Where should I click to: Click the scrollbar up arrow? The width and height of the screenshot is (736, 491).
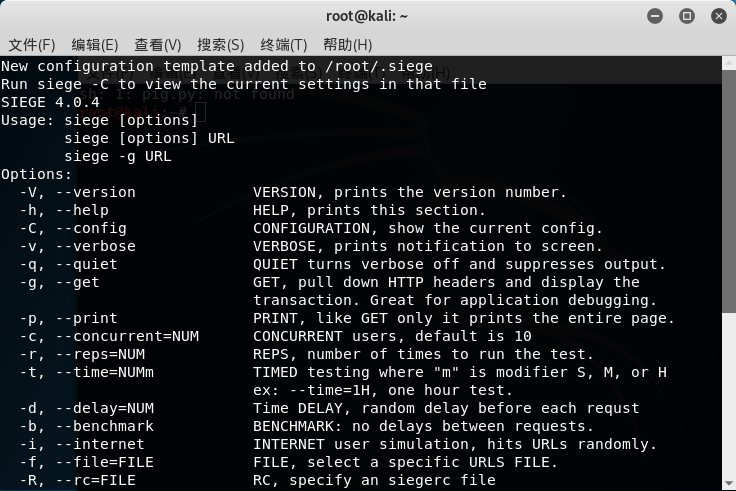coord(729,63)
